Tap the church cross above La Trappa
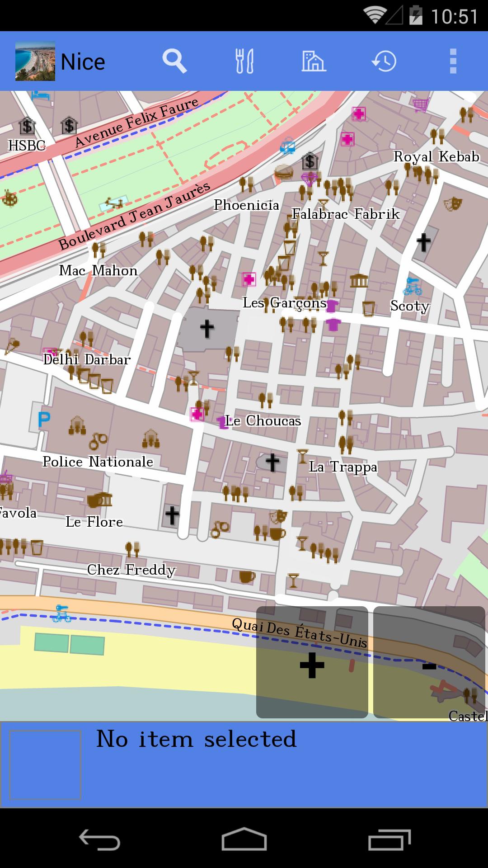 point(272,462)
